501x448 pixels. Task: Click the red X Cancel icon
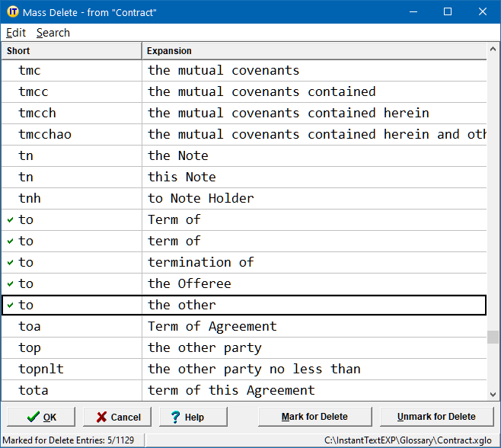101,417
